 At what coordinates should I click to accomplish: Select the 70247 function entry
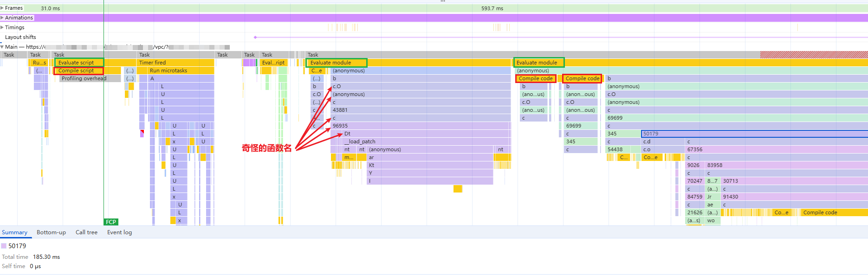click(x=695, y=181)
